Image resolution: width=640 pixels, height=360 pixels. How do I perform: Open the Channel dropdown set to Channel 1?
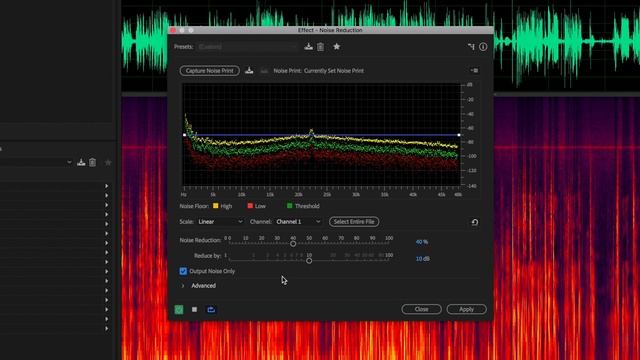pos(298,222)
